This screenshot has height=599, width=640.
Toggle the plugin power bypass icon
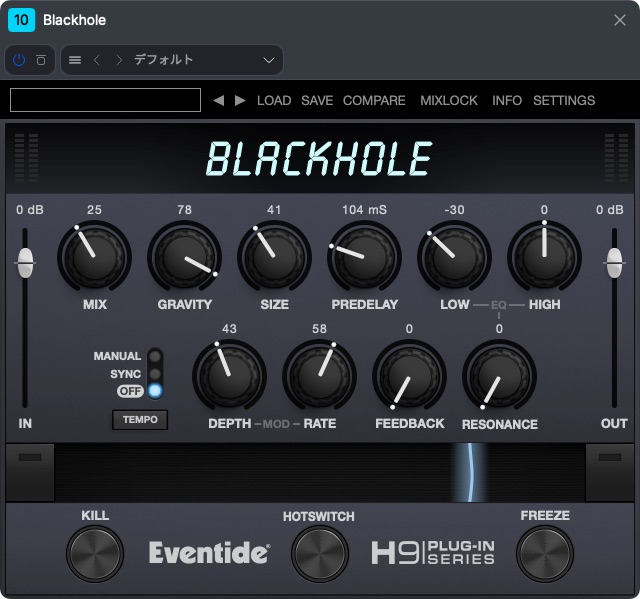[19, 60]
